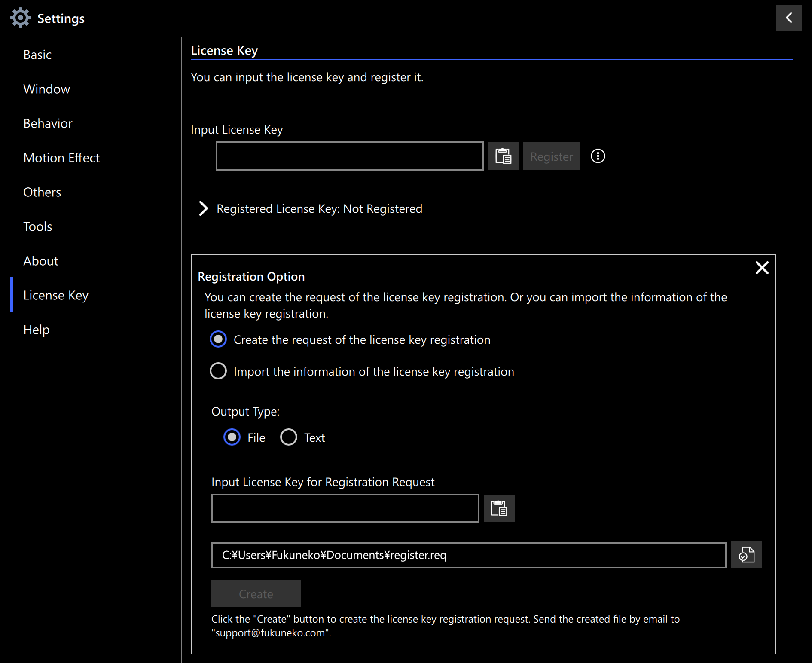Click the 'Registration Option' heading
Screen dimensions: 812x663
tap(251, 276)
